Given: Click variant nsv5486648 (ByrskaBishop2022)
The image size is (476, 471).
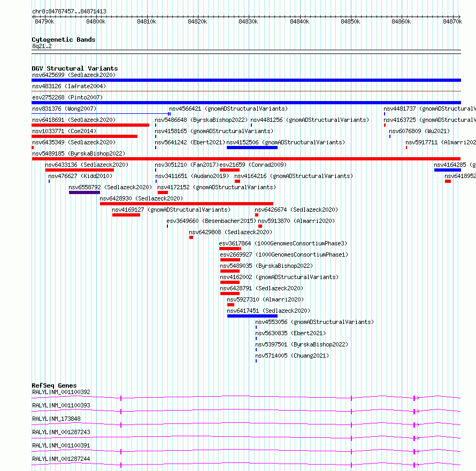Looking at the screenshot, I should 201,120.
